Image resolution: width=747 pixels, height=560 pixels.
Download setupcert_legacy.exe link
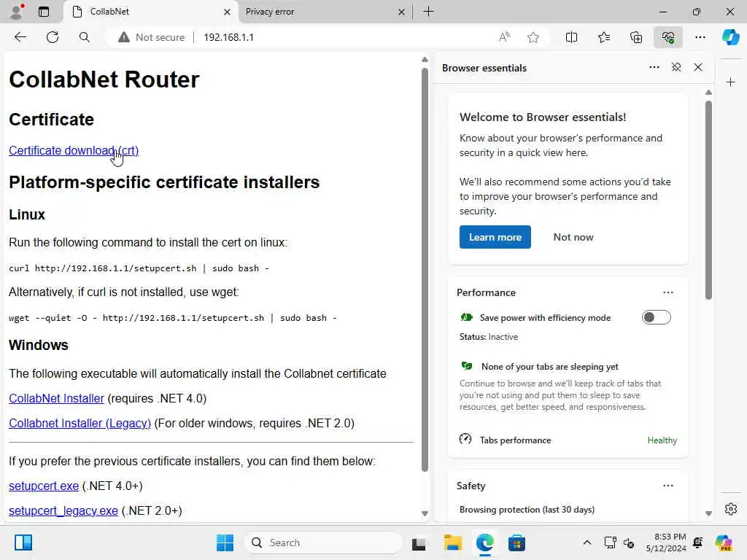[x=63, y=510]
